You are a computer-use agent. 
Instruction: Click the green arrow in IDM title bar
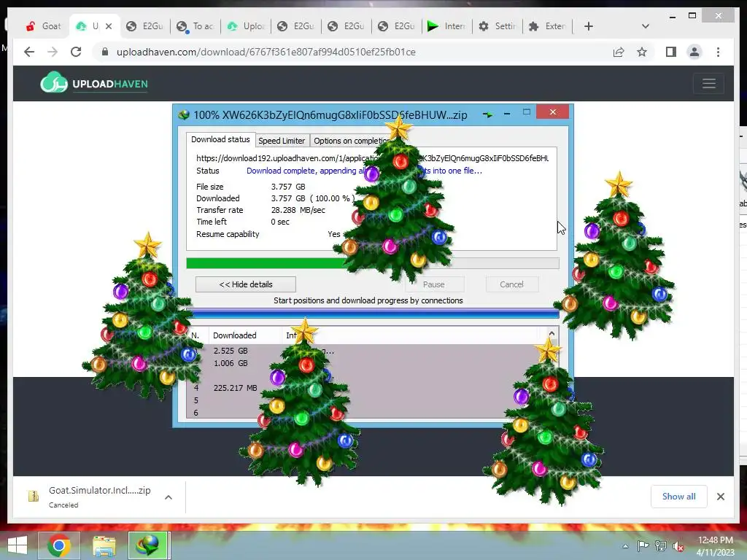coord(487,114)
